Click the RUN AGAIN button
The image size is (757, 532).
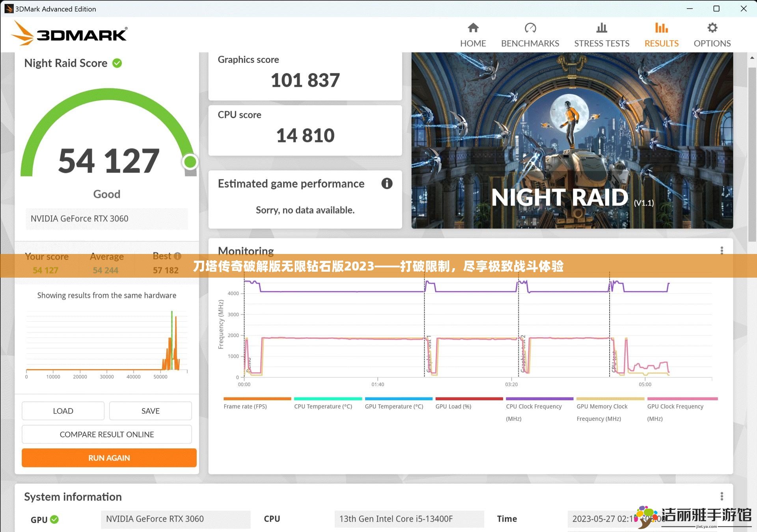(109, 458)
